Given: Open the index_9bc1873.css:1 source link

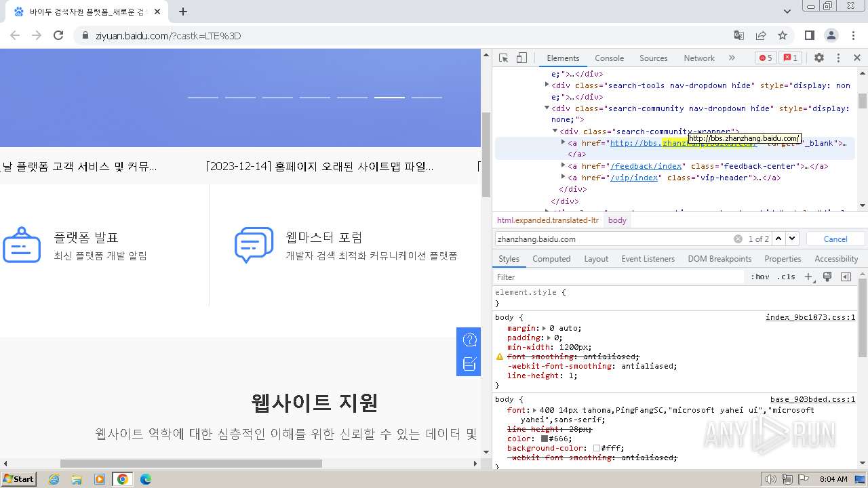Looking at the screenshot, I should pos(810,317).
